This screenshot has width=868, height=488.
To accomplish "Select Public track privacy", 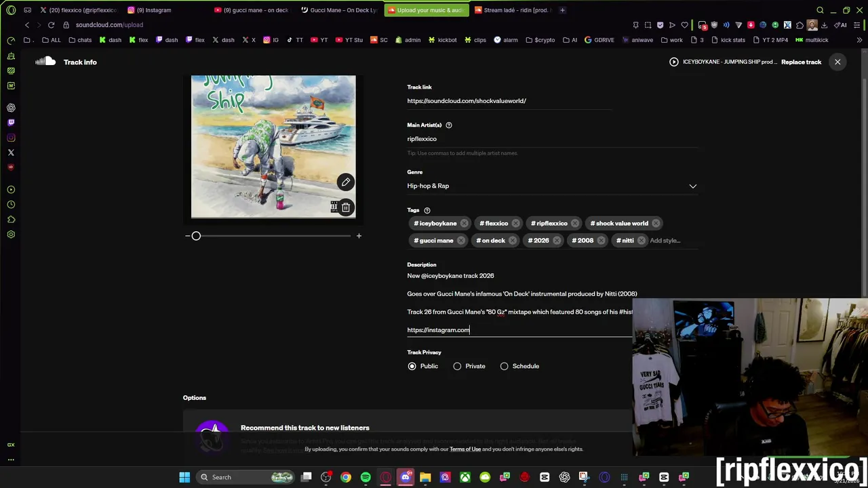I will coord(412,366).
